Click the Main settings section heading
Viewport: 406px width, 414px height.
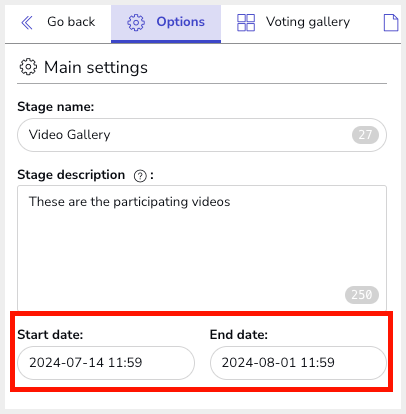click(96, 68)
